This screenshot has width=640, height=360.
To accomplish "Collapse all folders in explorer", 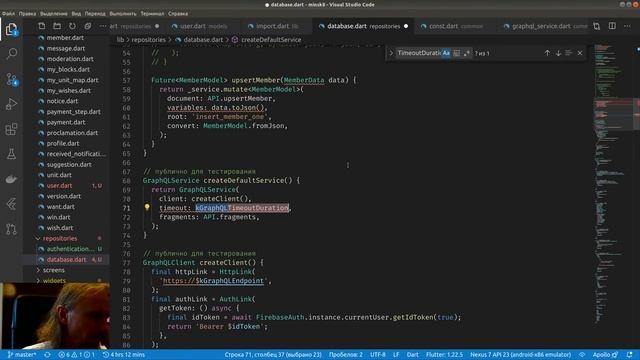I will (88, 26).
